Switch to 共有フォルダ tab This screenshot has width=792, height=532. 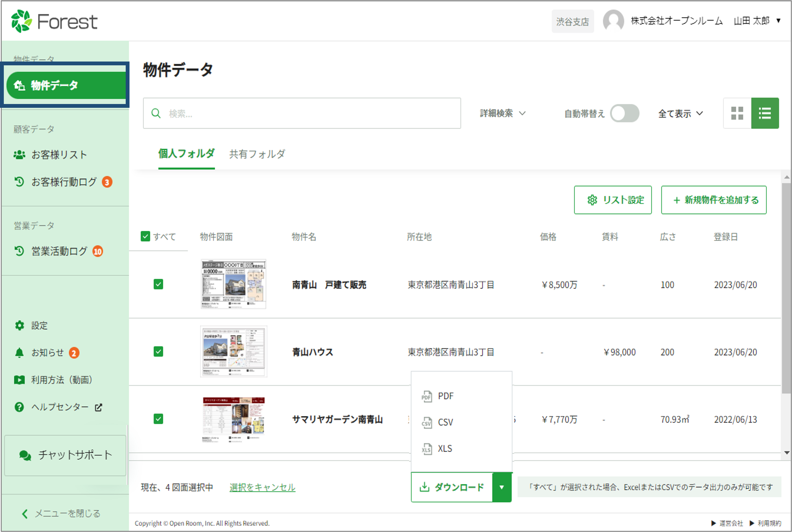tap(257, 154)
